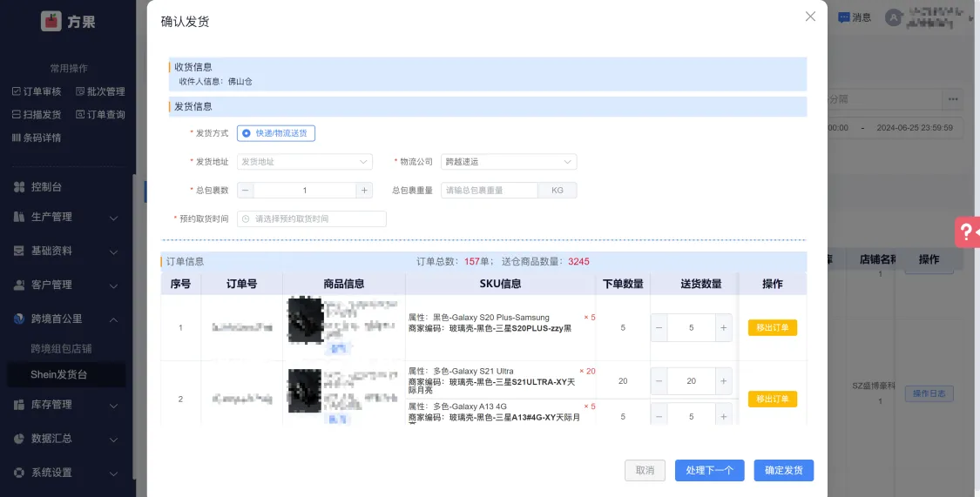Select 快递/物流送货 radio option
This screenshot has height=497, width=980.
point(275,133)
